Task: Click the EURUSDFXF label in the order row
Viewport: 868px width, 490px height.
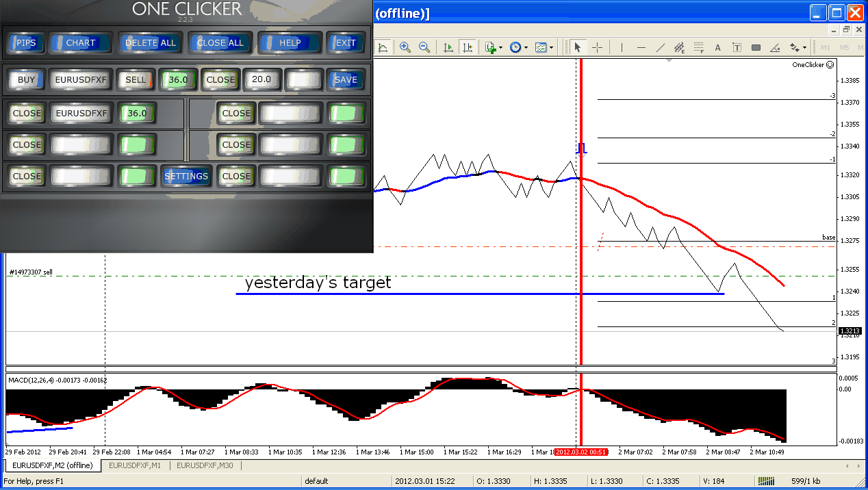Action: pos(81,113)
